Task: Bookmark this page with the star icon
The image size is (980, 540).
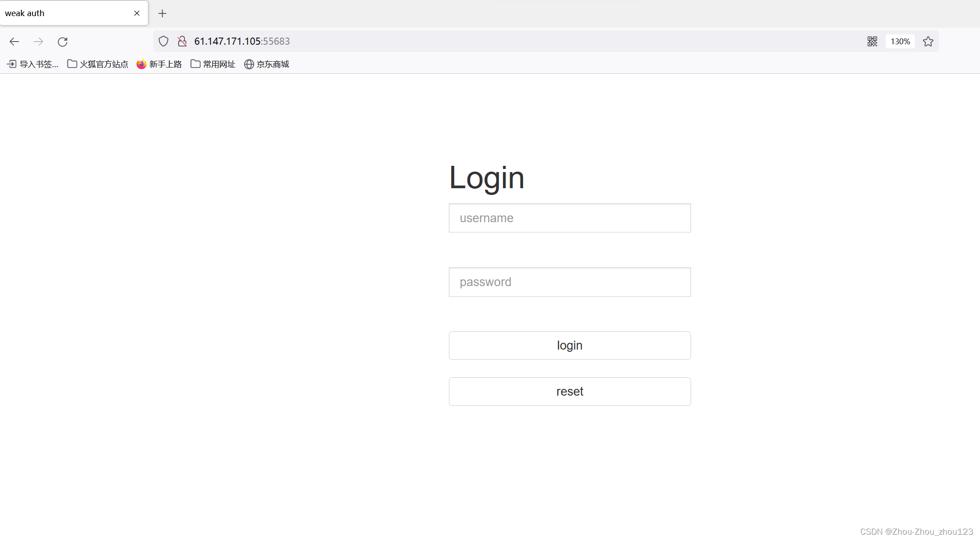Action: (x=928, y=41)
